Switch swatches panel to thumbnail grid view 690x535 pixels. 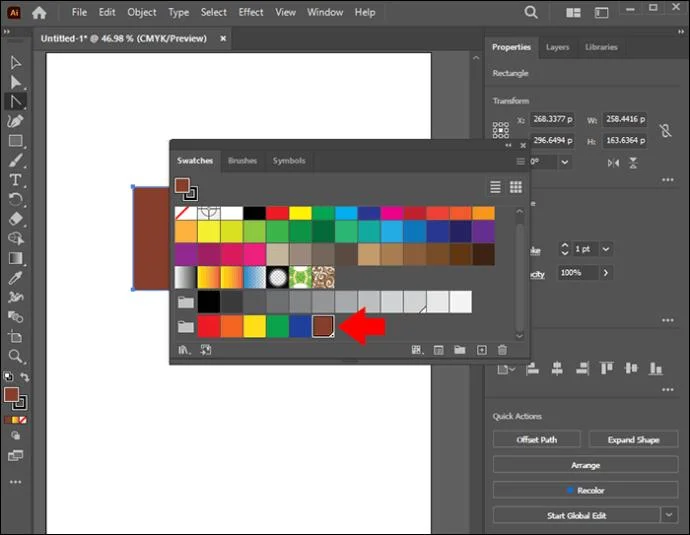coord(516,187)
